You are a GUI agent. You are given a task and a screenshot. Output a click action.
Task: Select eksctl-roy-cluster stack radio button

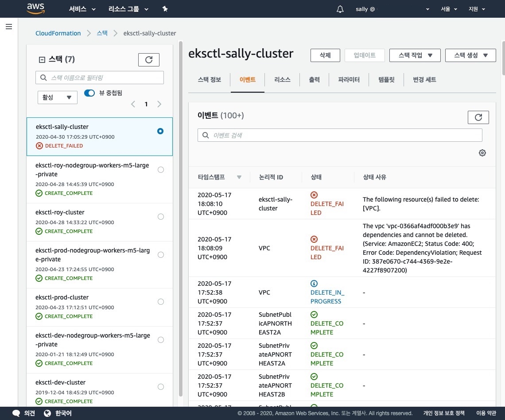(x=160, y=217)
